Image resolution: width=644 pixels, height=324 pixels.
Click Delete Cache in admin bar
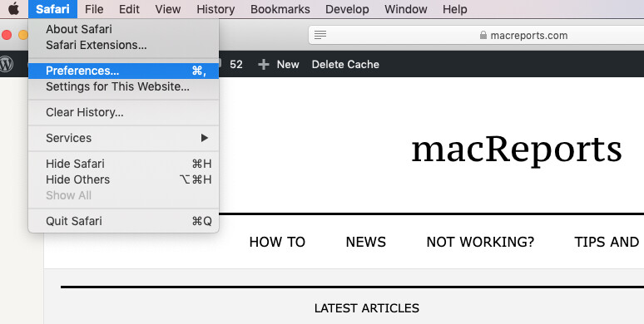[345, 65]
